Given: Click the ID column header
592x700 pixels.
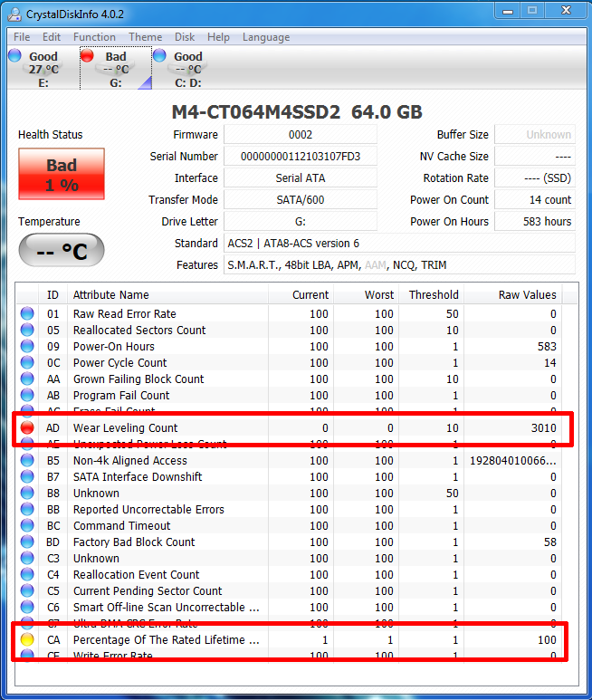Looking at the screenshot, I should tap(53, 294).
